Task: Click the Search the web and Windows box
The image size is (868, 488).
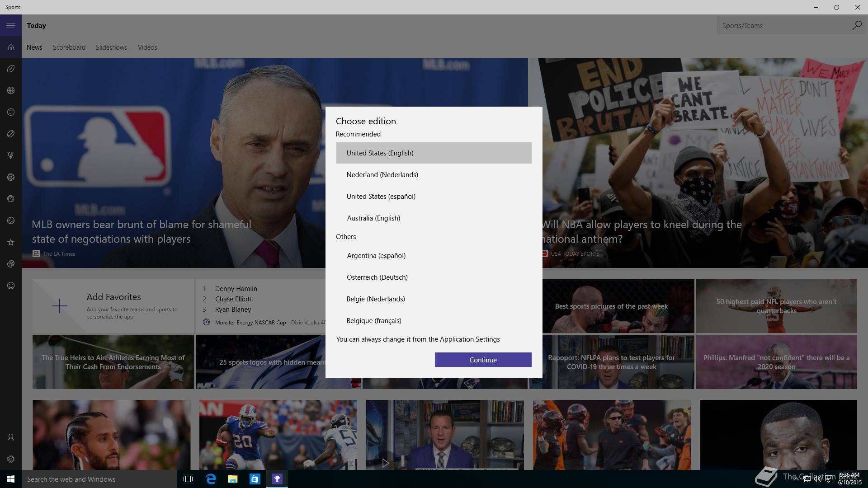Action: click(99, 479)
